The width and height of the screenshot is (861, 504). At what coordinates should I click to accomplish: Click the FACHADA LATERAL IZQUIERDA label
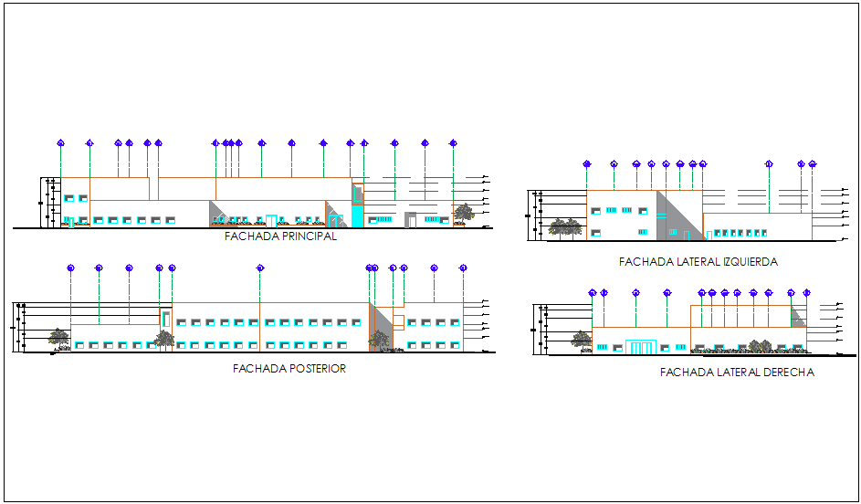point(698,262)
